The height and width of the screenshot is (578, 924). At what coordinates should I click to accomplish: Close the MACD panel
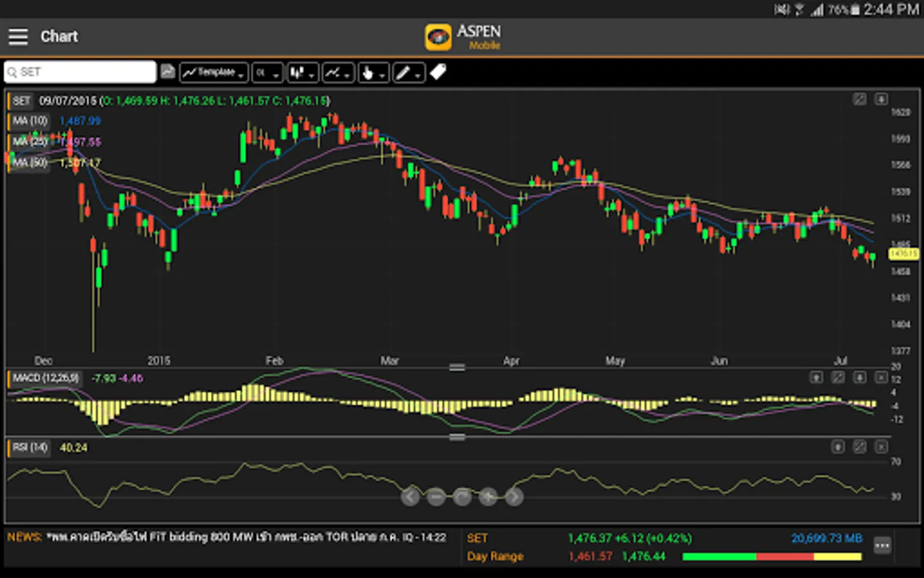pyautogui.click(x=882, y=378)
